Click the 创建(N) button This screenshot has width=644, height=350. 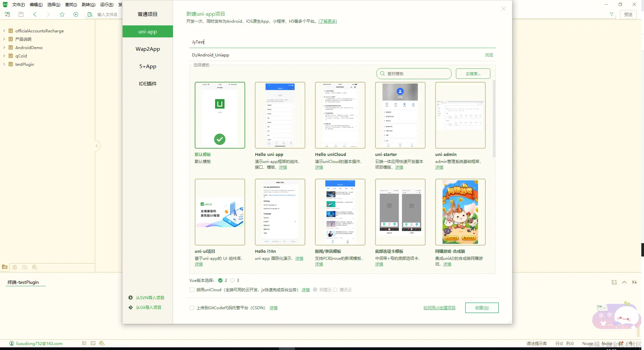click(x=482, y=308)
